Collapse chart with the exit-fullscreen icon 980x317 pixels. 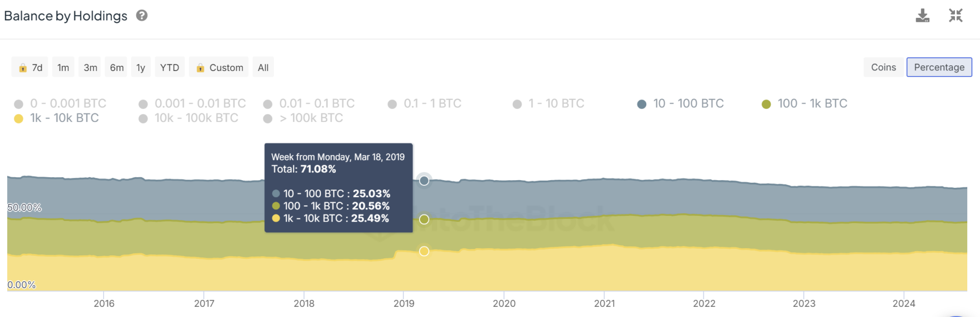[x=955, y=16]
